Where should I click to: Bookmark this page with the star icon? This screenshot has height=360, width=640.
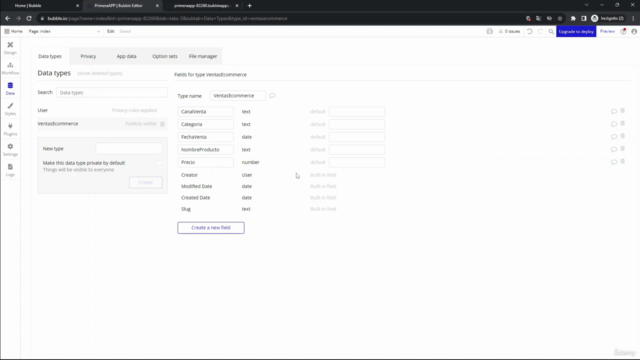coord(560,18)
